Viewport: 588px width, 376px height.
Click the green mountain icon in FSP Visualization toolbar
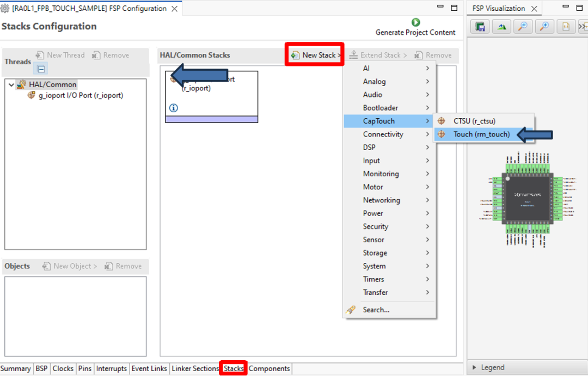[502, 27]
